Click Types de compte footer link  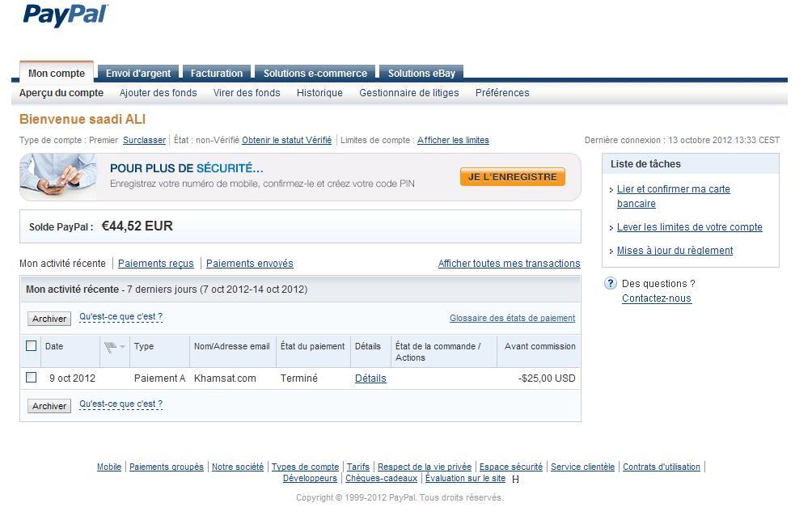pos(305,467)
